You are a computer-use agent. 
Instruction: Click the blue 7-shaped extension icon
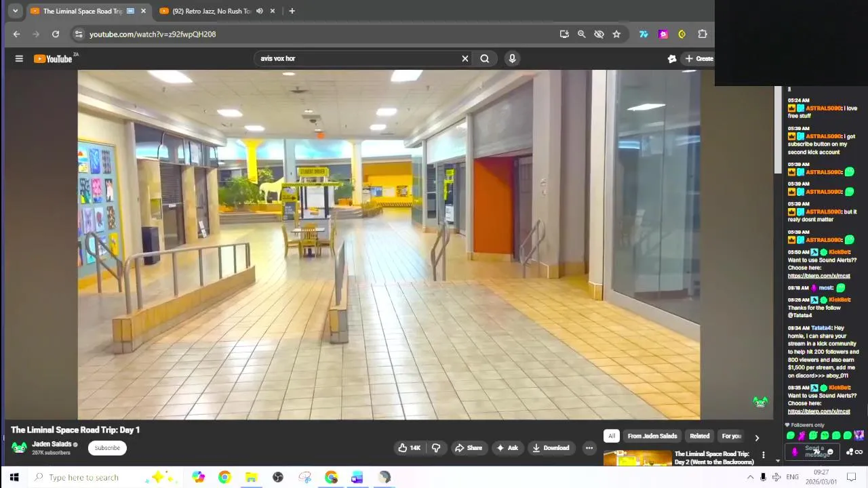pos(644,34)
